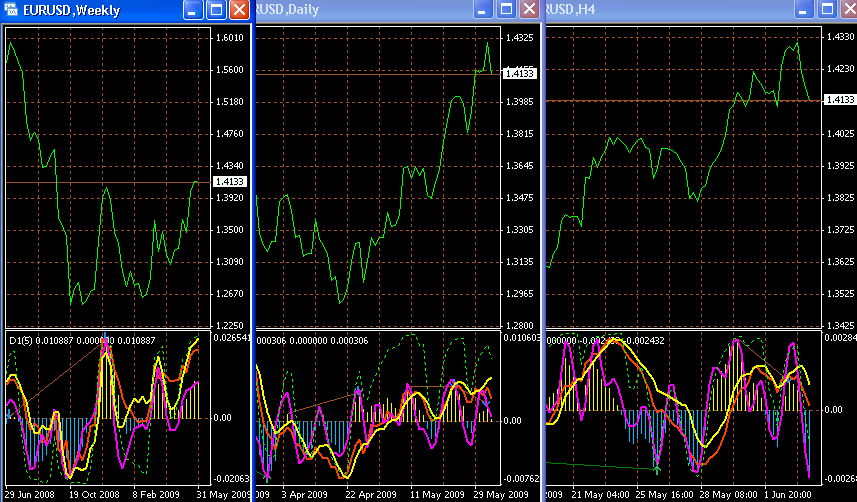Click the 1.4330 price level on H4 scale
Image resolution: width=857 pixels, height=502 pixels.
pos(840,37)
